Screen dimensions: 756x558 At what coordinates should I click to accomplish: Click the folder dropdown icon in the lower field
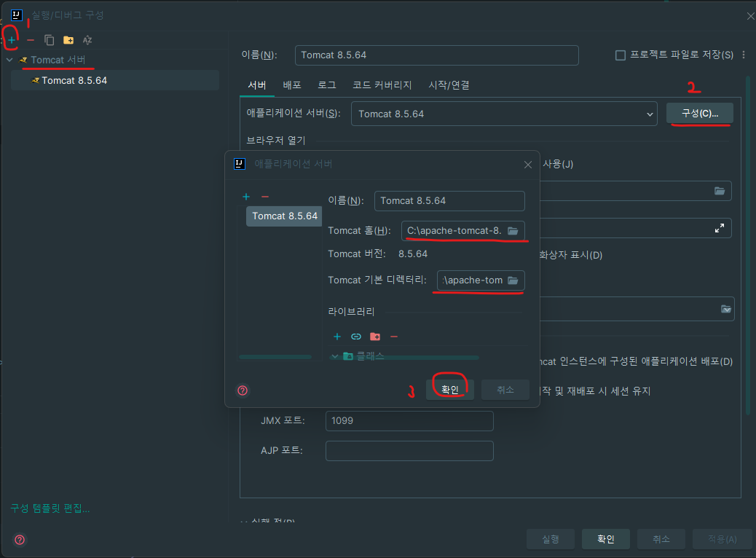726,309
